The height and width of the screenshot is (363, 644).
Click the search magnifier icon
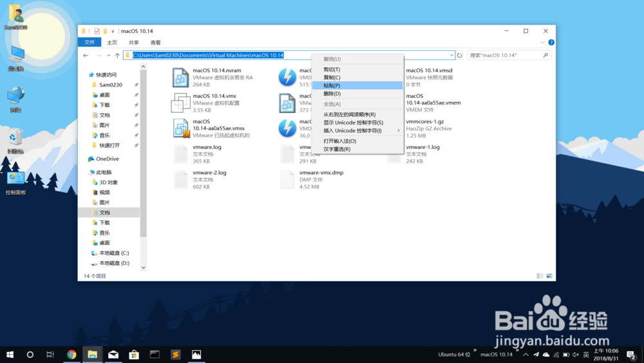(x=545, y=55)
